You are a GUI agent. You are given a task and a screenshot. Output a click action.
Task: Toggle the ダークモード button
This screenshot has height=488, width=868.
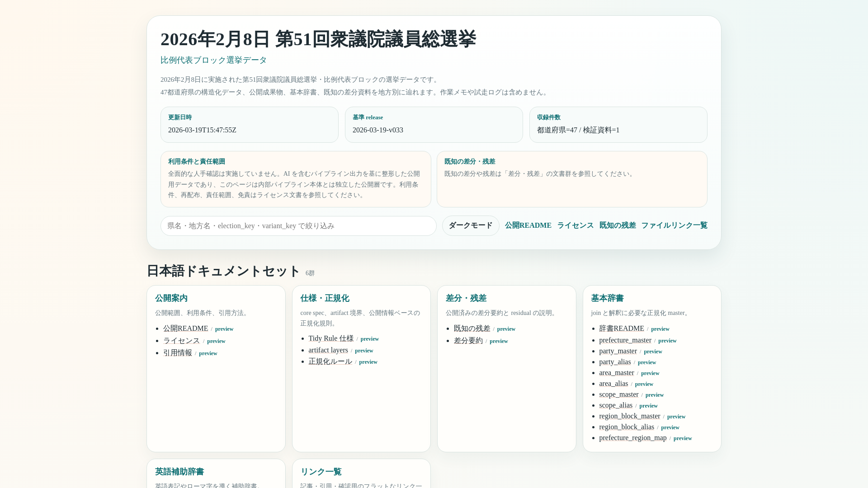[471, 225]
